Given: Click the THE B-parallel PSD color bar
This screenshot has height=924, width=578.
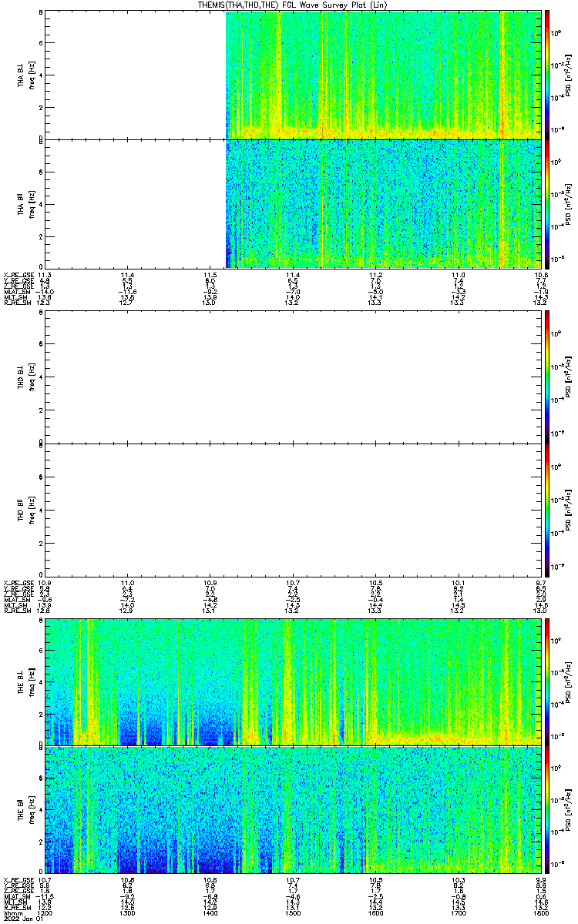Looking at the screenshot, I should point(547,809).
